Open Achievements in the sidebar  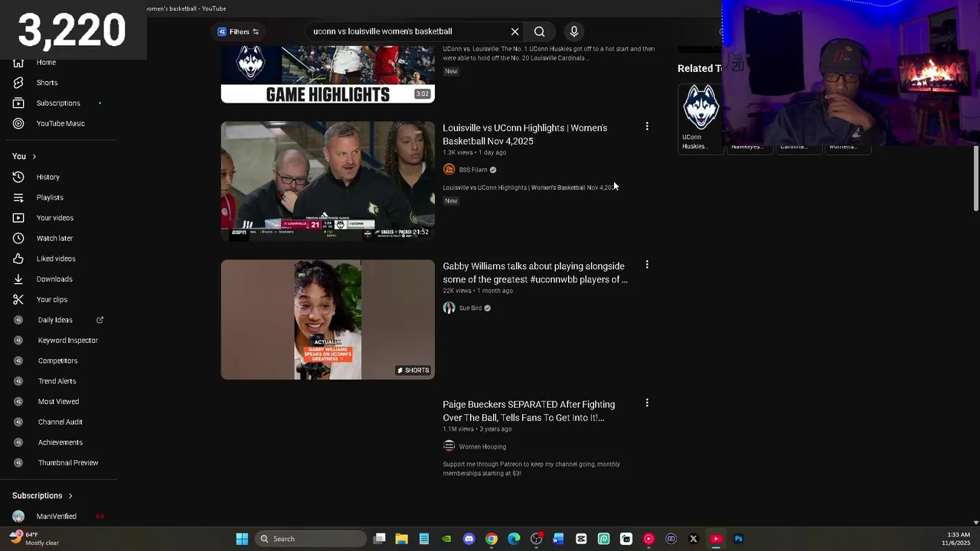pyautogui.click(x=60, y=442)
